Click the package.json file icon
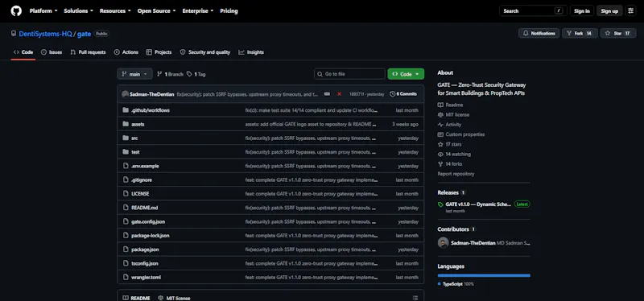The height and width of the screenshot is (301, 644). pos(126,249)
